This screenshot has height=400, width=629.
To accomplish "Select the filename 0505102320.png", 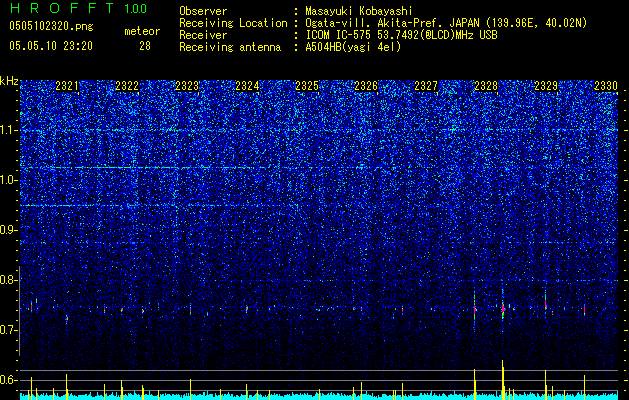I will click(x=51, y=27).
